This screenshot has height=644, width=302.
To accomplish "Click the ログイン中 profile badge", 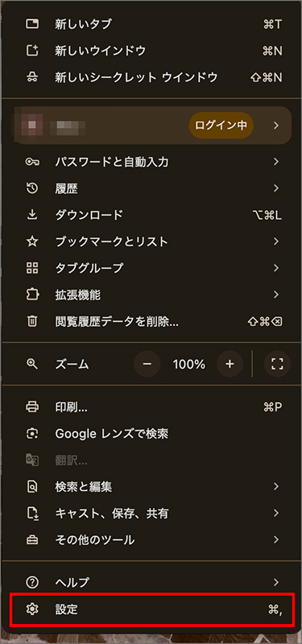I will (x=221, y=126).
